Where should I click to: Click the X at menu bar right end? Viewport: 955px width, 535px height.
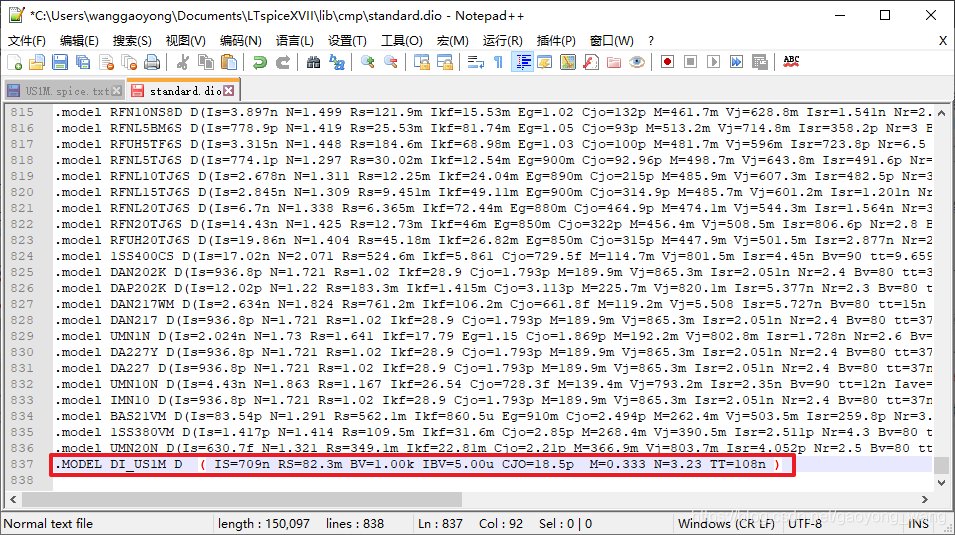[x=943, y=41]
